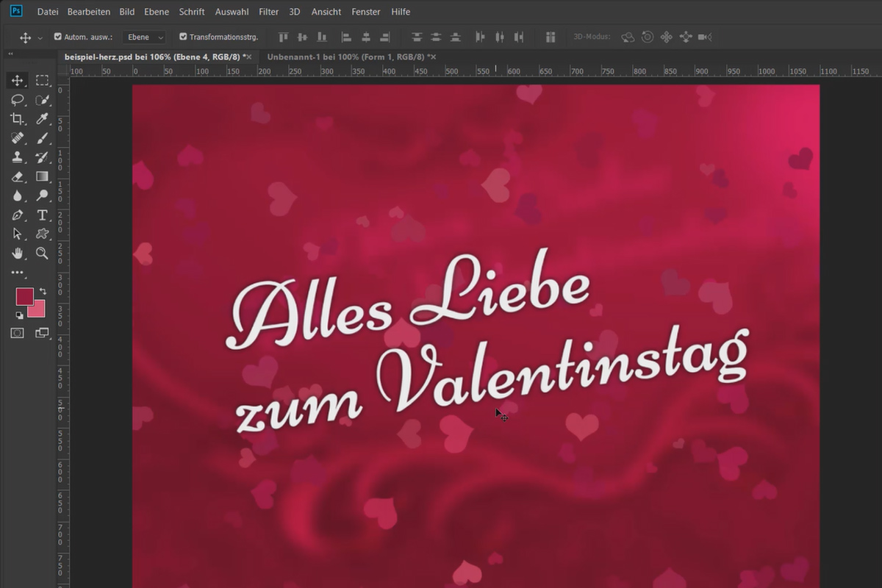Open the Bearbeiten menu
Viewport: 882px width, 588px height.
pos(88,12)
